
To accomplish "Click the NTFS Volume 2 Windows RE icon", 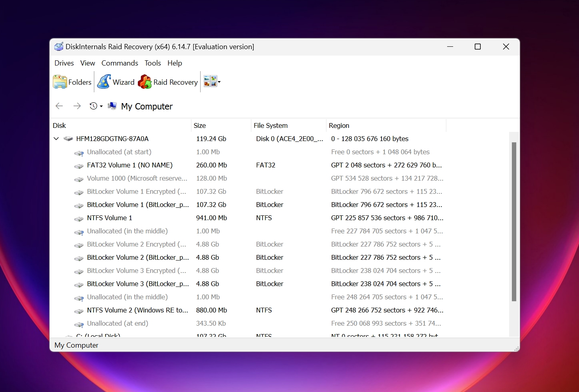I will (79, 310).
